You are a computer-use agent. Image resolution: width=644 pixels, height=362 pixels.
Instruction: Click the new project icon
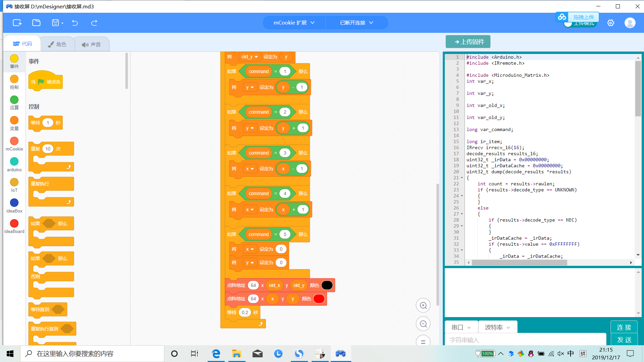[x=17, y=23]
